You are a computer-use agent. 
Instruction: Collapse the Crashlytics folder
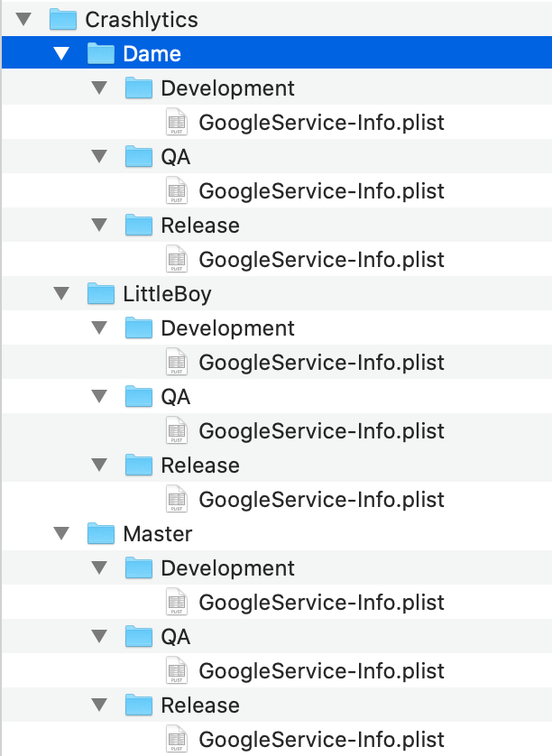(23, 19)
